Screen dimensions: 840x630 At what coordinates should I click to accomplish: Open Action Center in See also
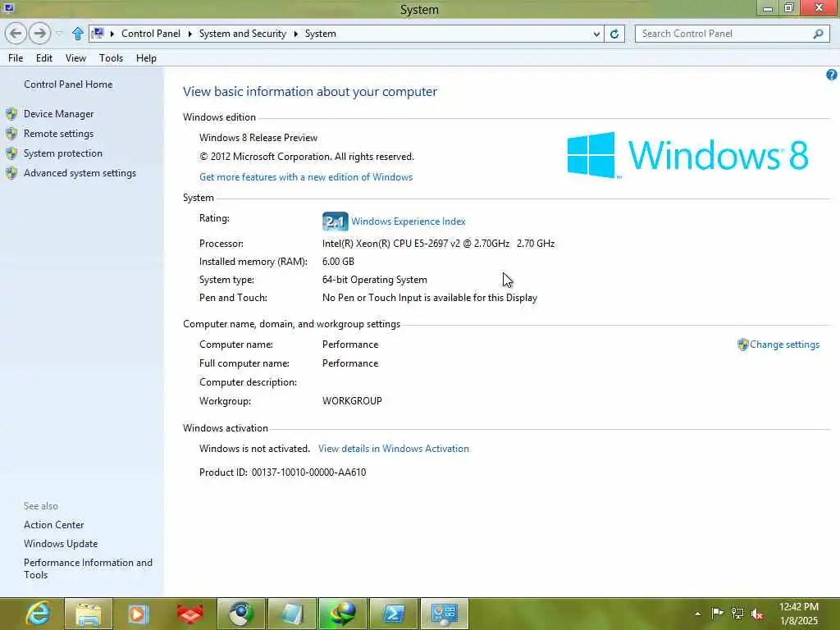pos(53,525)
